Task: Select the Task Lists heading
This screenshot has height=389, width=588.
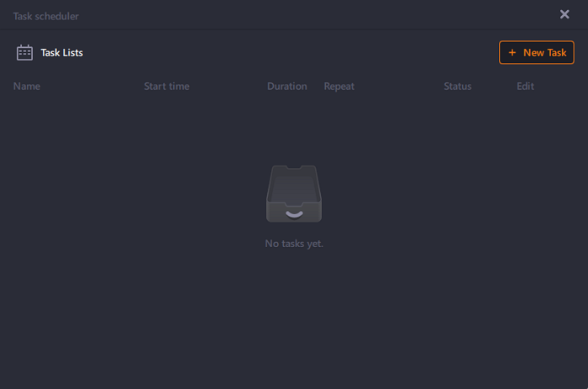Action: [62, 53]
